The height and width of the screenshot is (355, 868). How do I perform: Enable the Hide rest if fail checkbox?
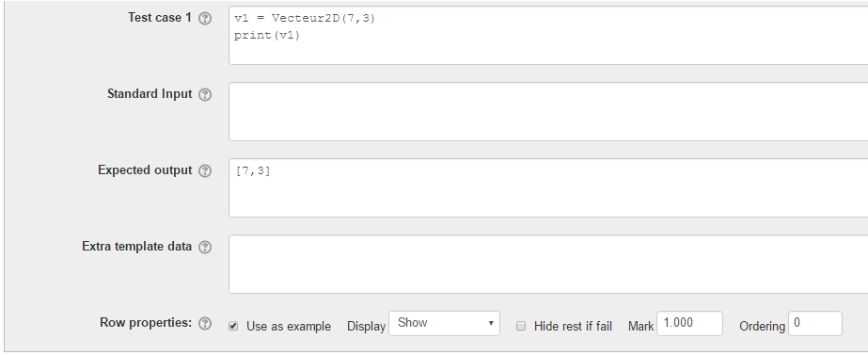point(521,326)
